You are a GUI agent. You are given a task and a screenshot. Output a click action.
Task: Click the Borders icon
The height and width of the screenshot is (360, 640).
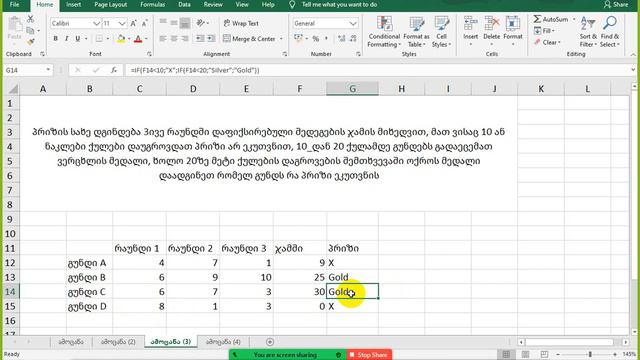tap(99, 38)
